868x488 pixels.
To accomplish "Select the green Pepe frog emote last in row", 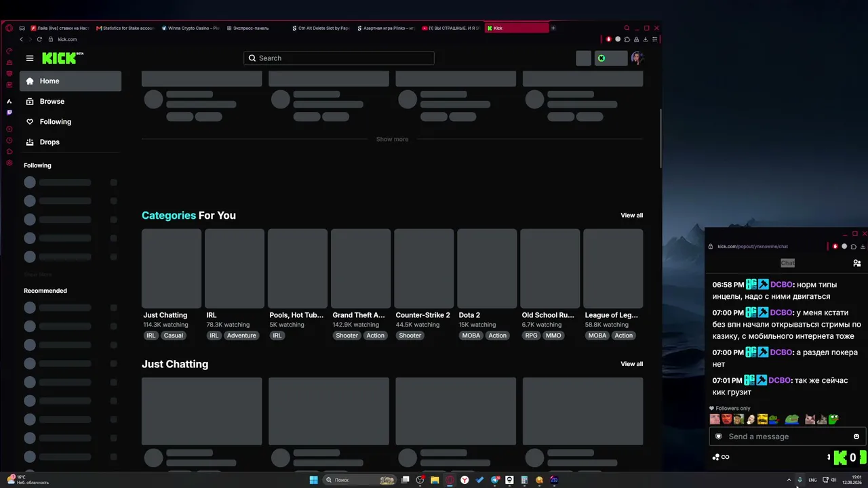I will 833,420.
